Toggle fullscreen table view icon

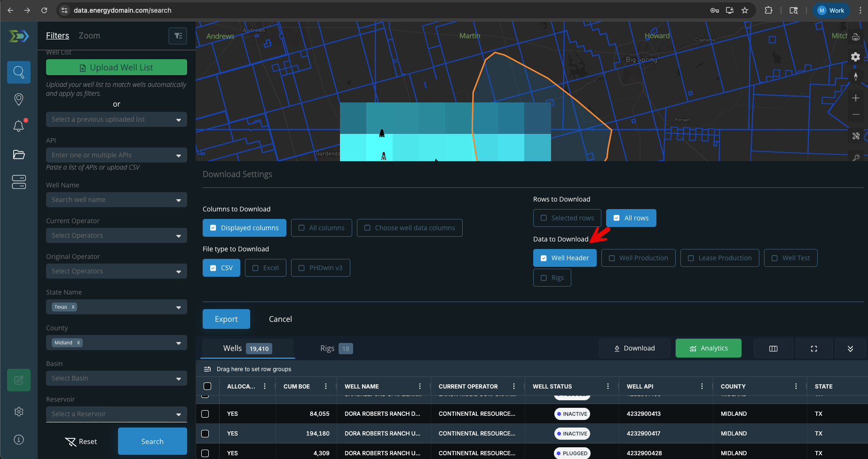pos(813,349)
